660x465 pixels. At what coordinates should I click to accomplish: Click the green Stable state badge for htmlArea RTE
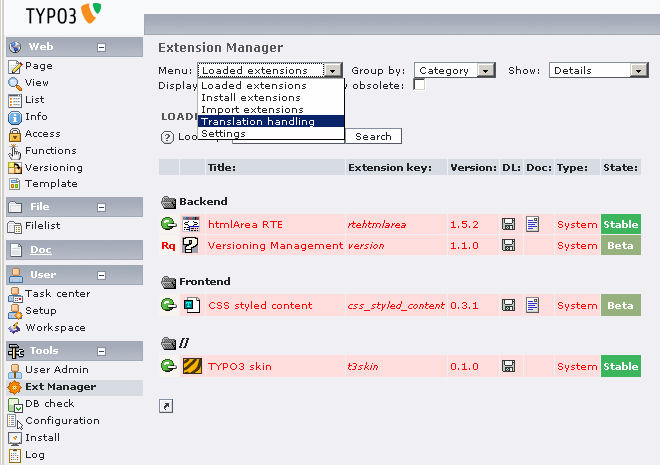[x=620, y=225]
